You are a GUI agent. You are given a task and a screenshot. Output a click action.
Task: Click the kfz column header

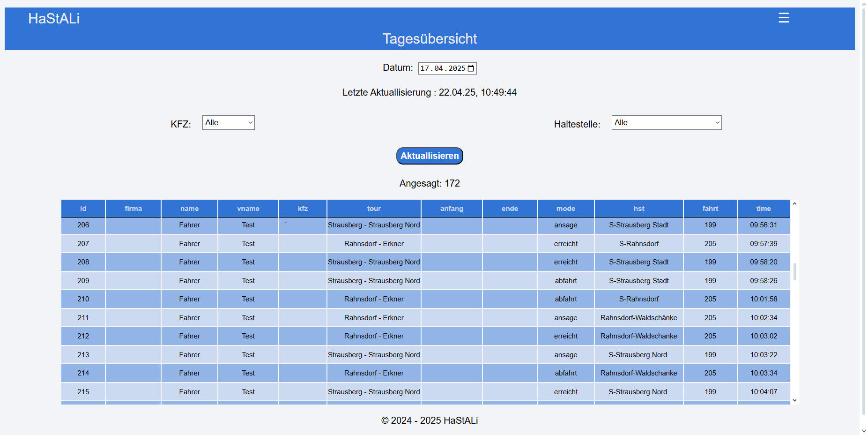303,209
